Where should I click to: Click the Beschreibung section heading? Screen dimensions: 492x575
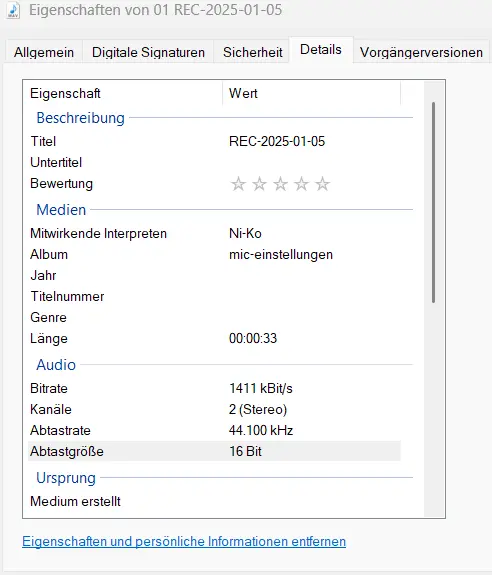80,118
